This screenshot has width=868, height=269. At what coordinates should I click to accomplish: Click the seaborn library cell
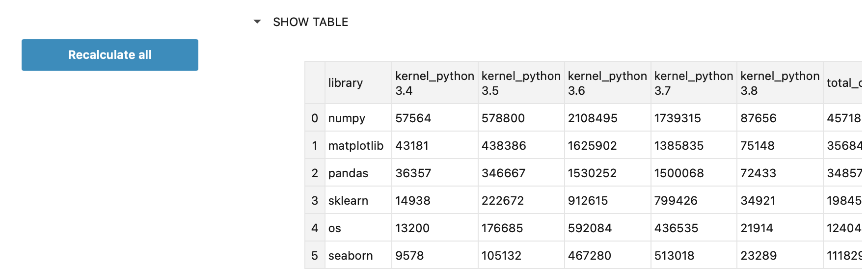(x=351, y=256)
